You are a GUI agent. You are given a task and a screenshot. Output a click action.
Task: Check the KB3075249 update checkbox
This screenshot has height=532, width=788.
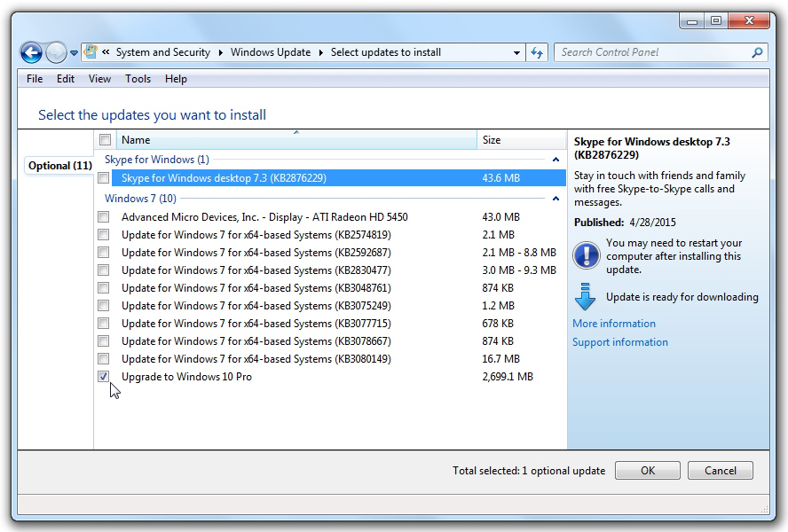104,305
